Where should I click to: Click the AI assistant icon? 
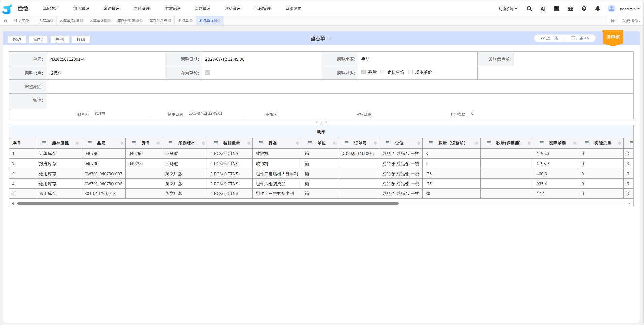pyautogui.click(x=543, y=9)
